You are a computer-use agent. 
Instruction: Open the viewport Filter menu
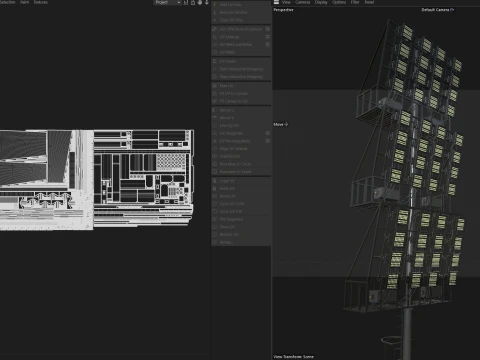pyautogui.click(x=355, y=2)
